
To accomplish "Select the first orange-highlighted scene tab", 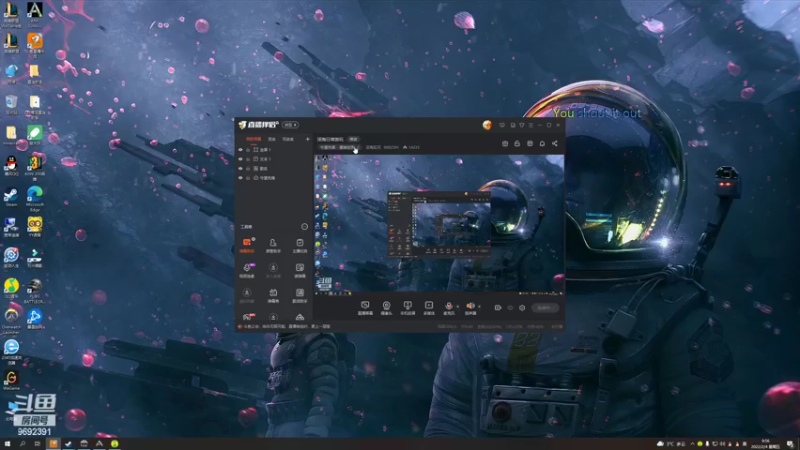I will tap(254, 139).
